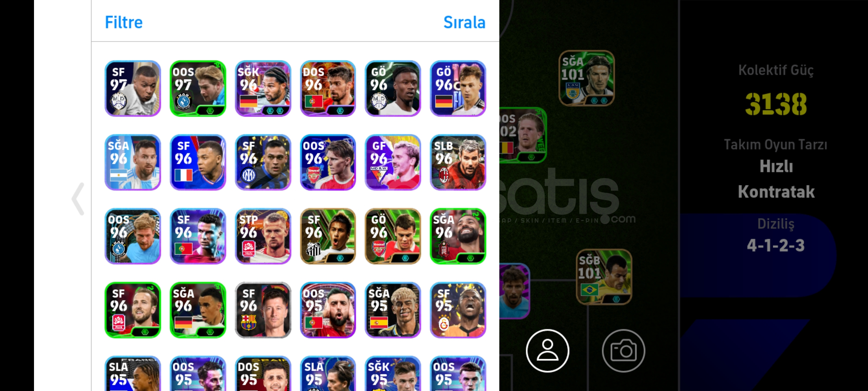Select the SF 97 player card
The image size is (868, 391).
(x=133, y=88)
